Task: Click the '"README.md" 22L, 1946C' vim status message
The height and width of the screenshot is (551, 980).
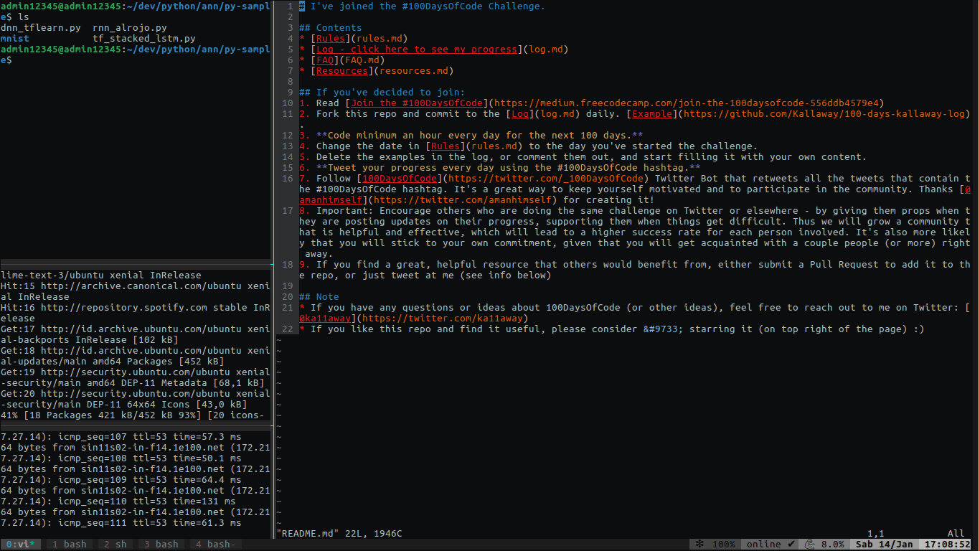Action: [x=339, y=534]
